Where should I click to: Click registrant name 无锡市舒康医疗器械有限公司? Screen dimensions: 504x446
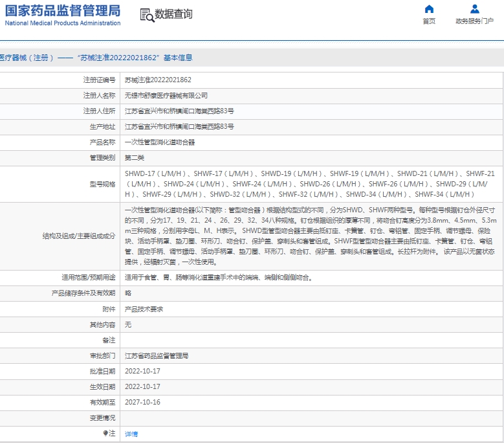coord(166,96)
